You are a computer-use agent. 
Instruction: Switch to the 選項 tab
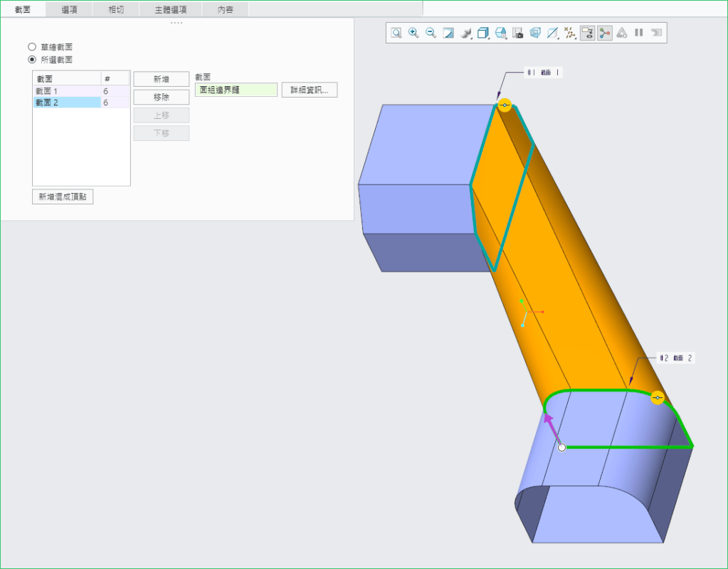[x=70, y=9]
